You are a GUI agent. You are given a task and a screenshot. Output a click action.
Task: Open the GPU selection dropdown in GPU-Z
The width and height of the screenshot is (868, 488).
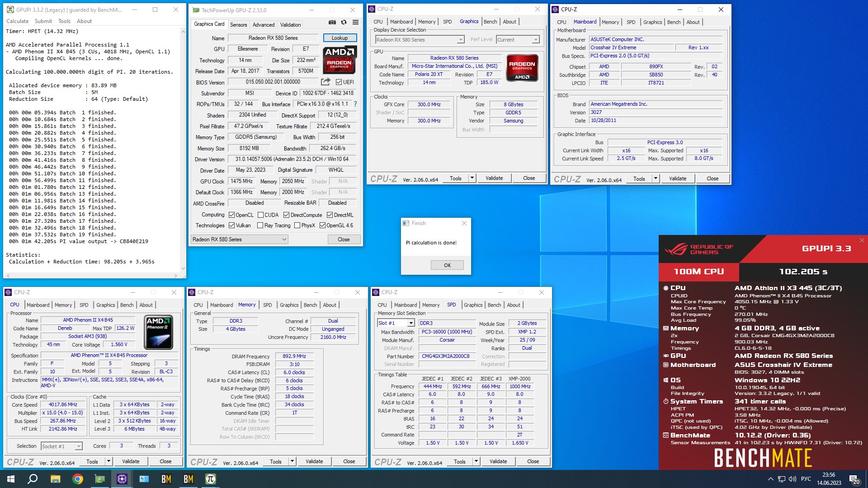point(239,239)
